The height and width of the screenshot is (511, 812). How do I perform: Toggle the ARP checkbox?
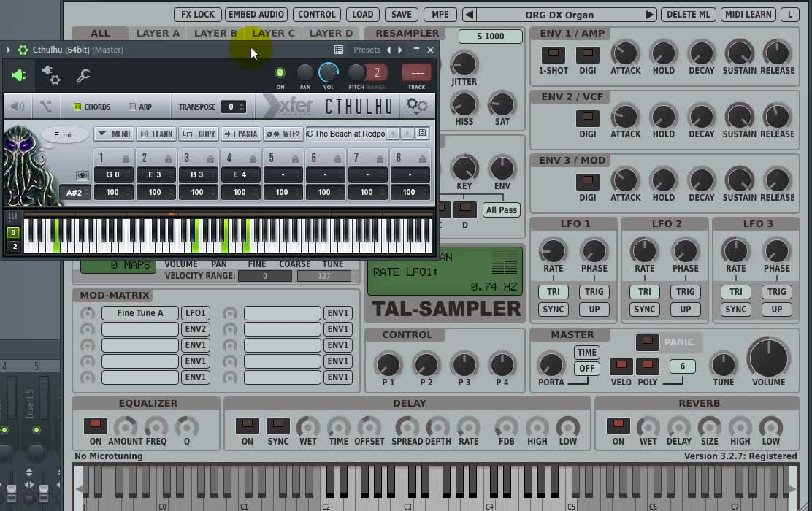(x=132, y=107)
